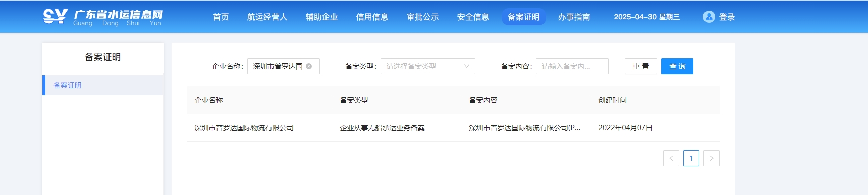
Task: Open the 安全信息 menu
Action: [x=473, y=17]
